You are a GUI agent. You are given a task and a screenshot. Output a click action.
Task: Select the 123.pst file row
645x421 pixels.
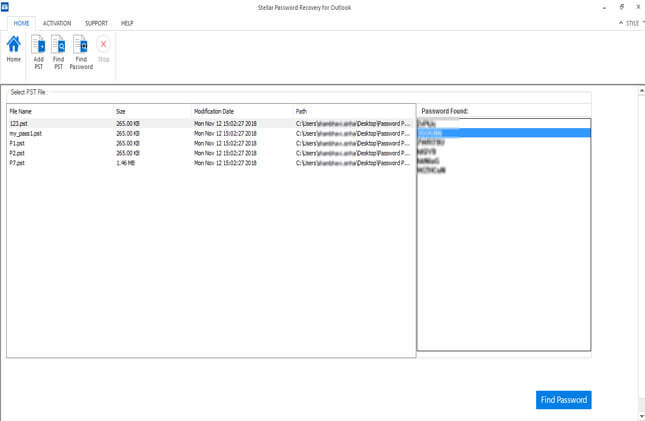(19, 123)
